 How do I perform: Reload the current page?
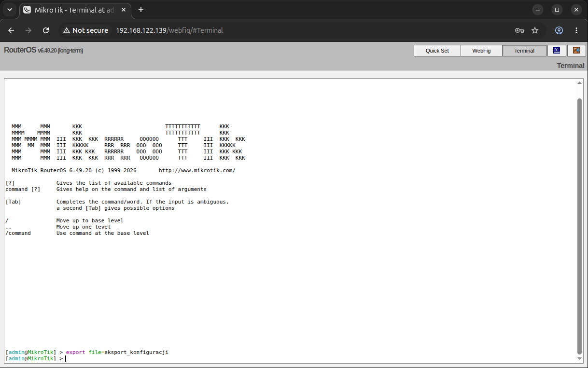tap(46, 30)
